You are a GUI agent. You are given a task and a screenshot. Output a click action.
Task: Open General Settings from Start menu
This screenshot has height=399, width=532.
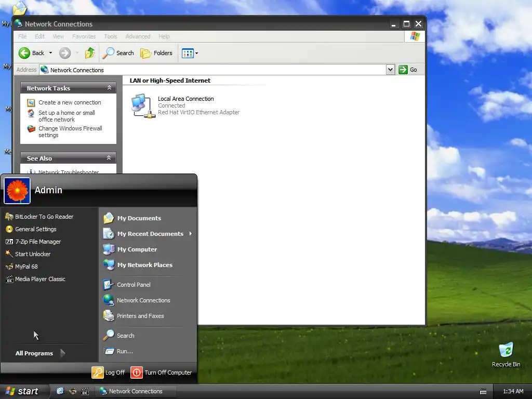[x=31, y=229]
